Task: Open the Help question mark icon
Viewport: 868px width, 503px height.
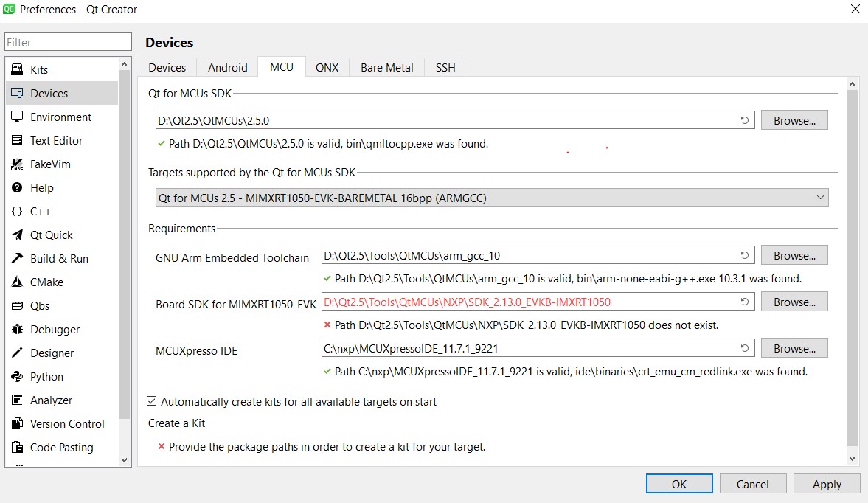Action: pyautogui.click(x=17, y=187)
